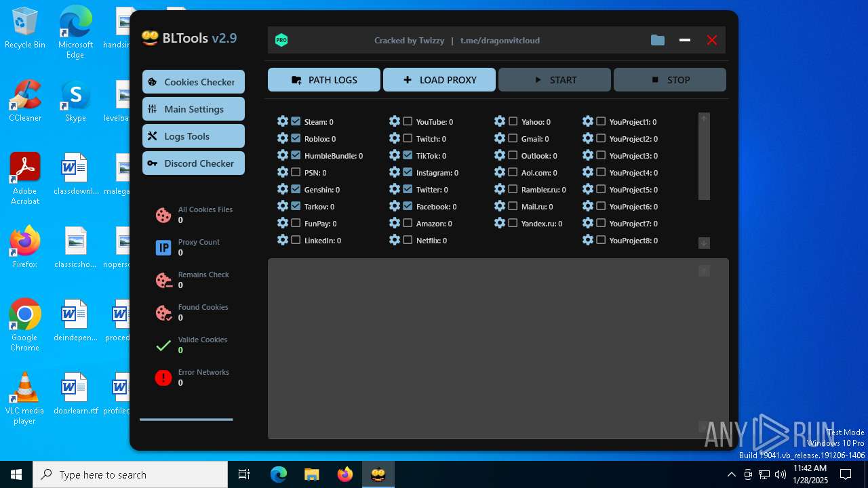Image resolution: width=868 pixels, height=488 pixels.
Task: Uncheck the Roblox checkbox
Action: pos(296,138)
